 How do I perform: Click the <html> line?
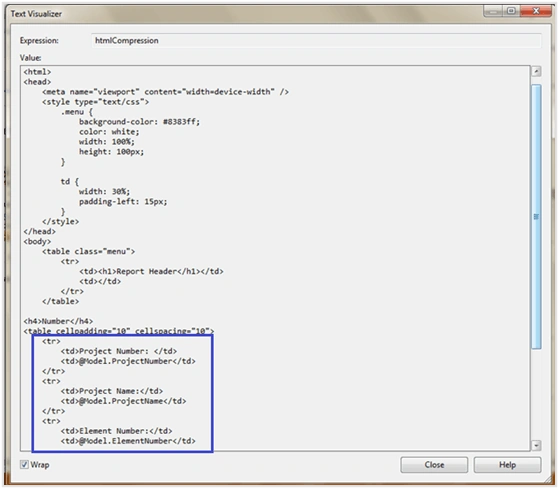point(37,72)
